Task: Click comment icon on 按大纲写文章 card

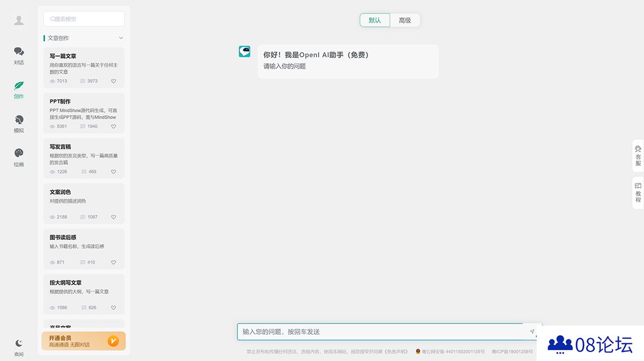Action: (84, 308)
